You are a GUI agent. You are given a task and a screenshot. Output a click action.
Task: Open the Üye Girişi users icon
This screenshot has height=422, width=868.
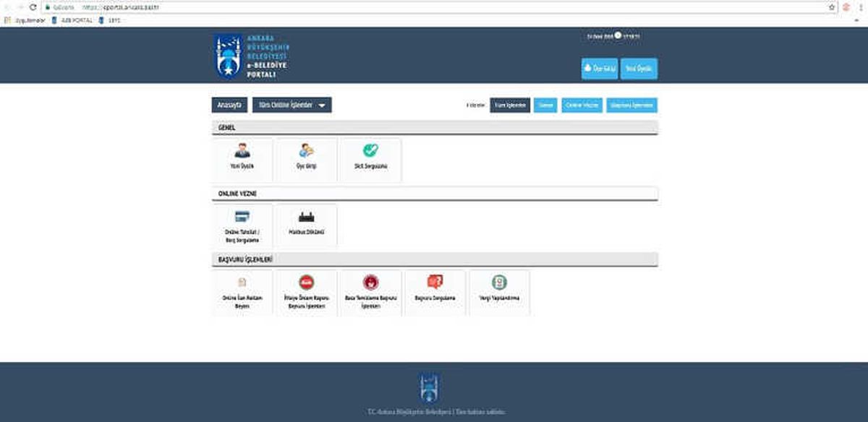306,151
